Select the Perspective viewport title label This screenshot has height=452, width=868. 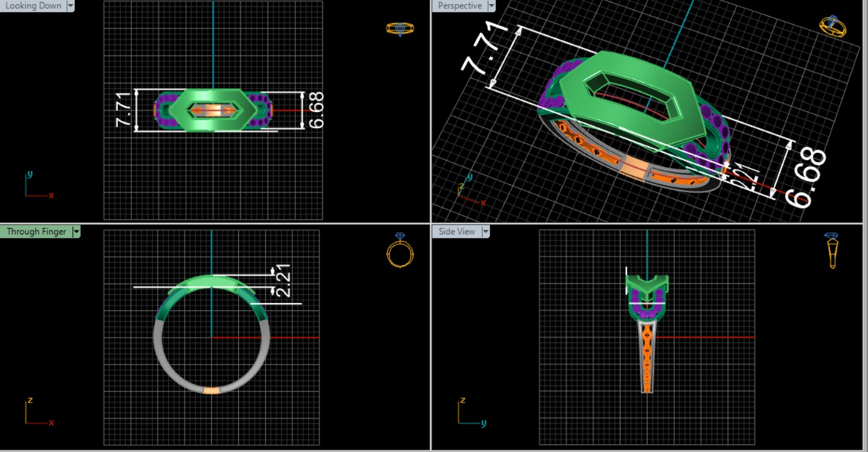pyautogui.click(x=460, y=6)
